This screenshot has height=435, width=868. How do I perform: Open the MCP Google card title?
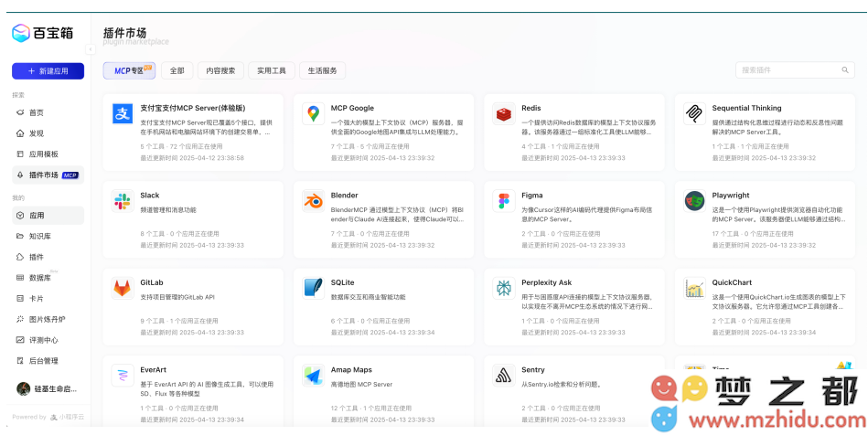352,108
